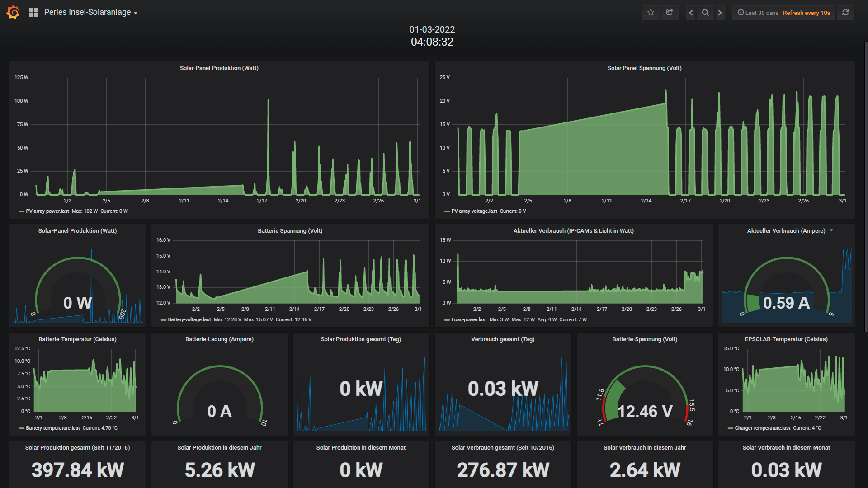Image resolution: width=868 pixels, height=488 pixels.
Task: Click the share dashboard icon
Action: pyautogui.click(x=670, y=13)
